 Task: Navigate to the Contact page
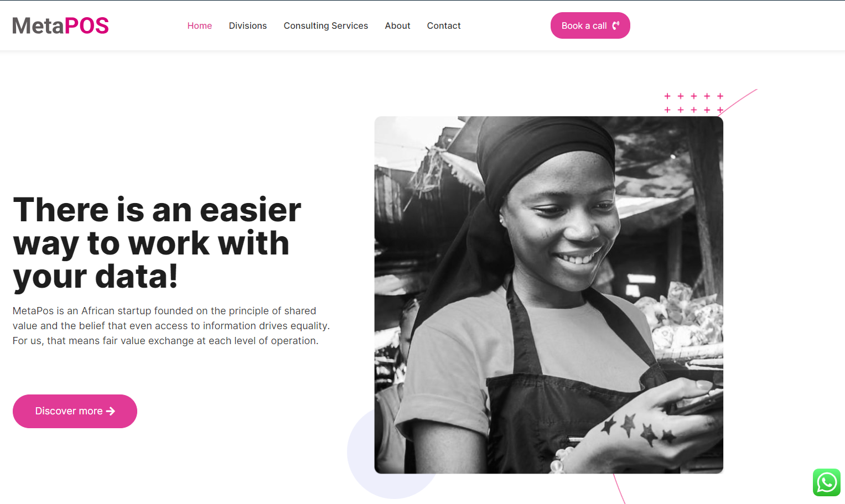(444, 25)
